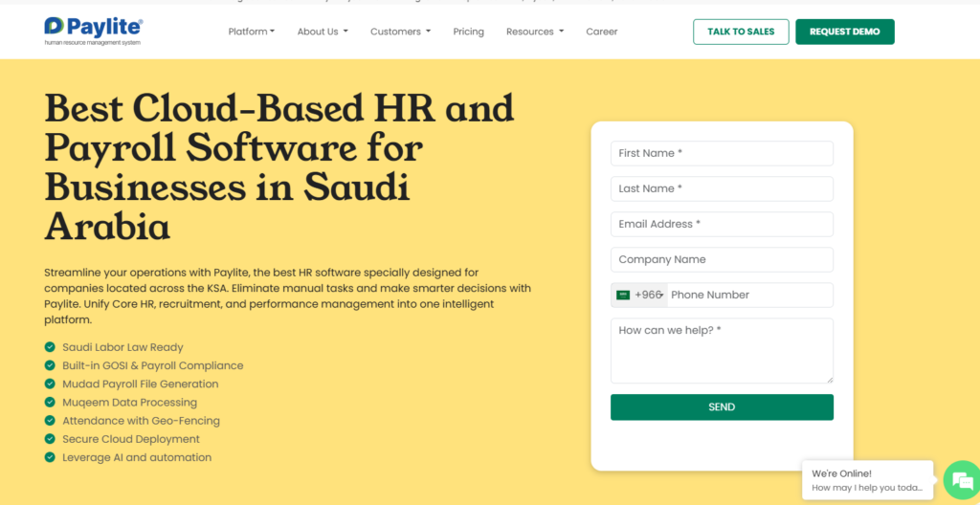Viewport: 980px width, 505px height.
Task: Click the checkmark icon beside Leverage AI and automation
Action: click(x=50, y=457)
